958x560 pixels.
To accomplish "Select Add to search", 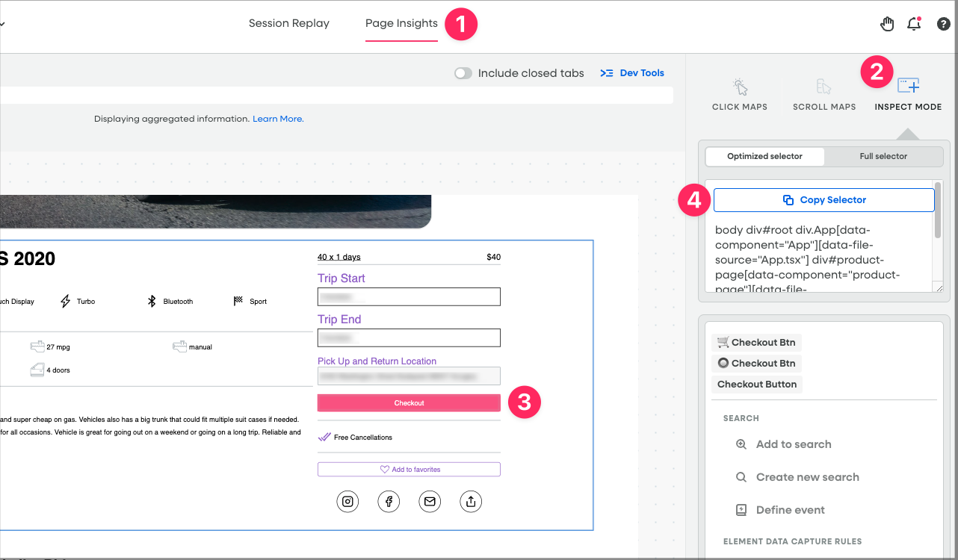I will point(794,444).
